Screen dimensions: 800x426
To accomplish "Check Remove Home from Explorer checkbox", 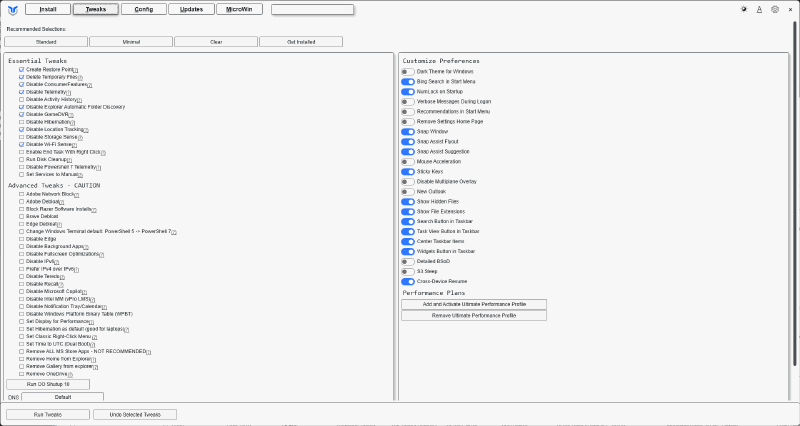I will tap(21, 359).
